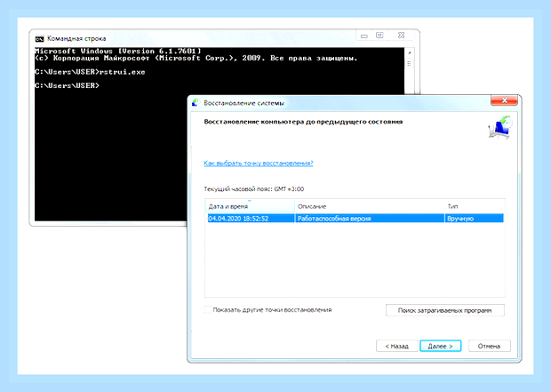Viewport: 551px width, 392px height.
Task: Click 'Командная строка' window title text
Action: click(x=76, y=39)
